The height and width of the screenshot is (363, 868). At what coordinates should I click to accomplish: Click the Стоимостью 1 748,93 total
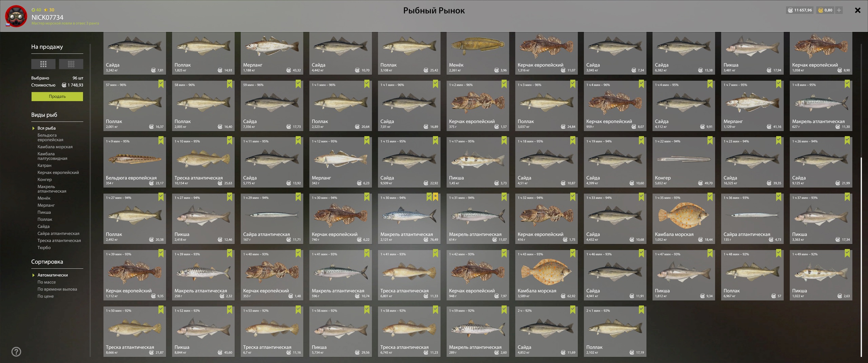(x=57, y=85)
